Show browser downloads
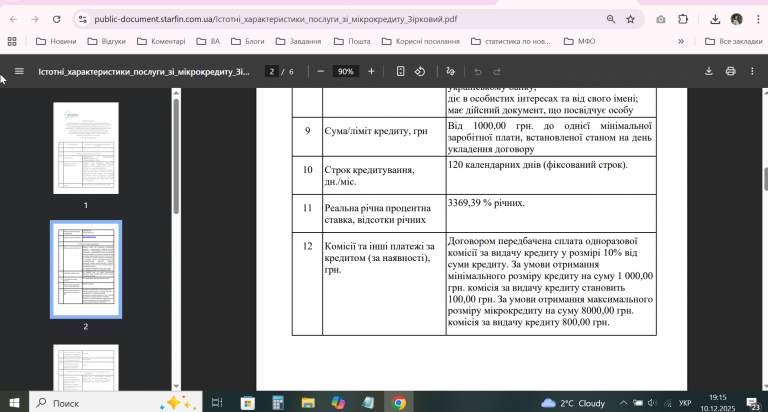768x412 pixels. [x=715, y=19]
